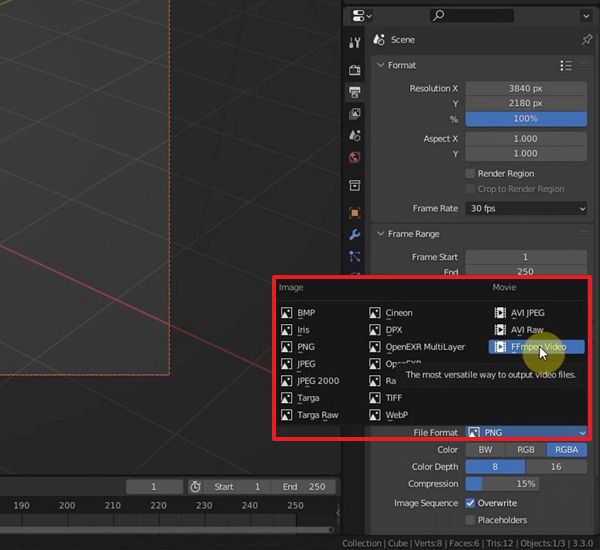Open the View Layer properties tab
Image resolution: width=600 pixels, height=550 pixels.
(x=354, y=114)
